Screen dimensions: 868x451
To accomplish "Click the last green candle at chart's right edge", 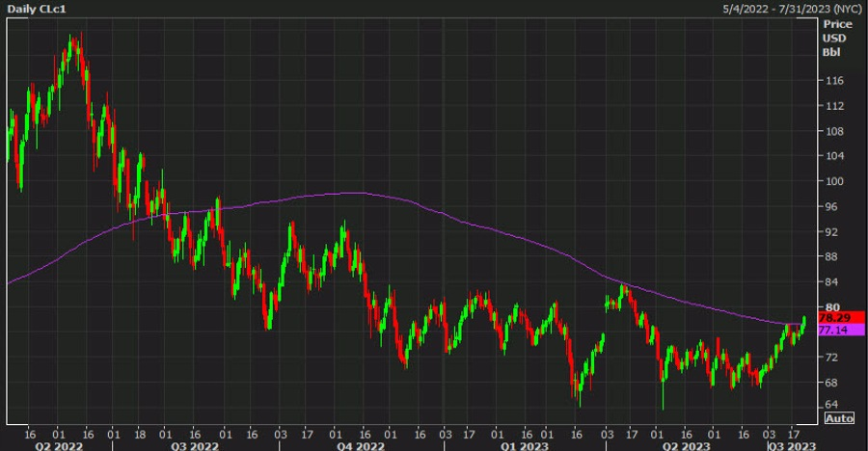I will coord(803,323).
